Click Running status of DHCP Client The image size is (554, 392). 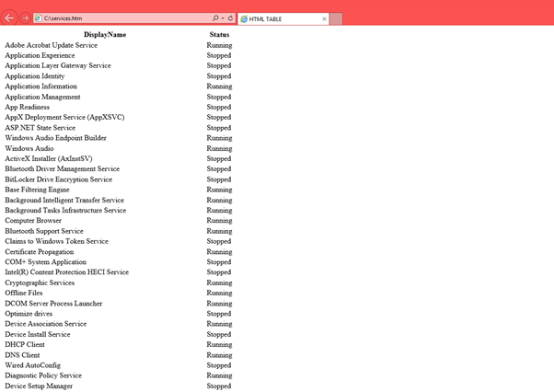pos(219,345)
